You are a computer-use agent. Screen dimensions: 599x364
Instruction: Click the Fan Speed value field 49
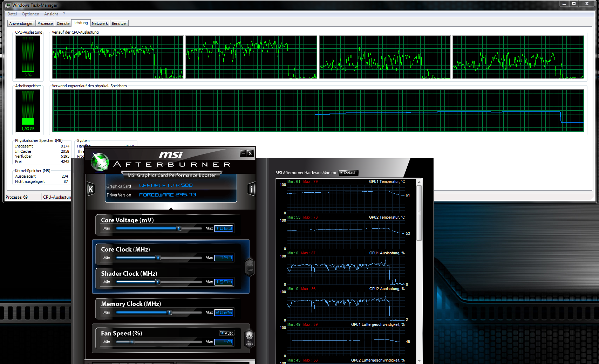point(224,342)
